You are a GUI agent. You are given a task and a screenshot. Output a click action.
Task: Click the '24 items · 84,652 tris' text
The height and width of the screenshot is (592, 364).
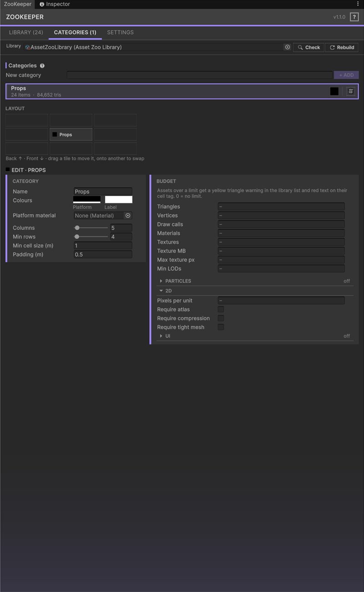click(x=36, y=95)
